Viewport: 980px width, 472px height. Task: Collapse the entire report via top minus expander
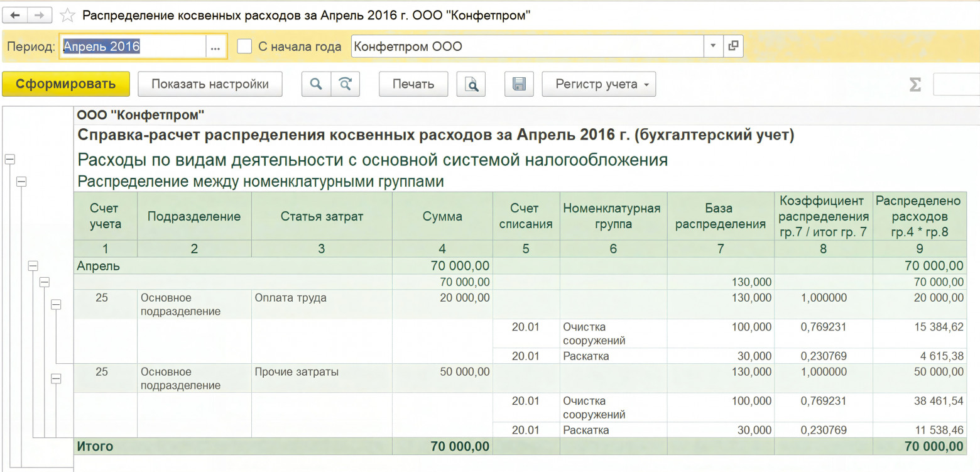click(9, 159)
